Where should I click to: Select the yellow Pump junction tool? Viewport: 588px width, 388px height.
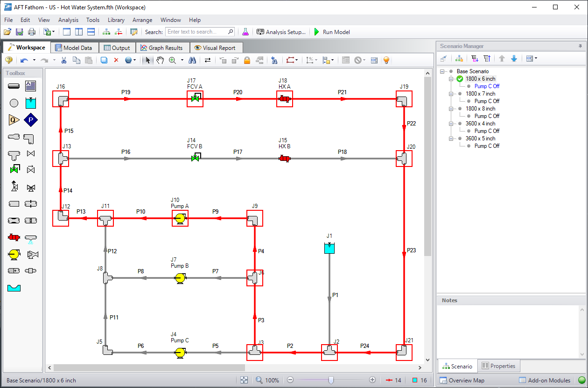(x=14, y=254)
